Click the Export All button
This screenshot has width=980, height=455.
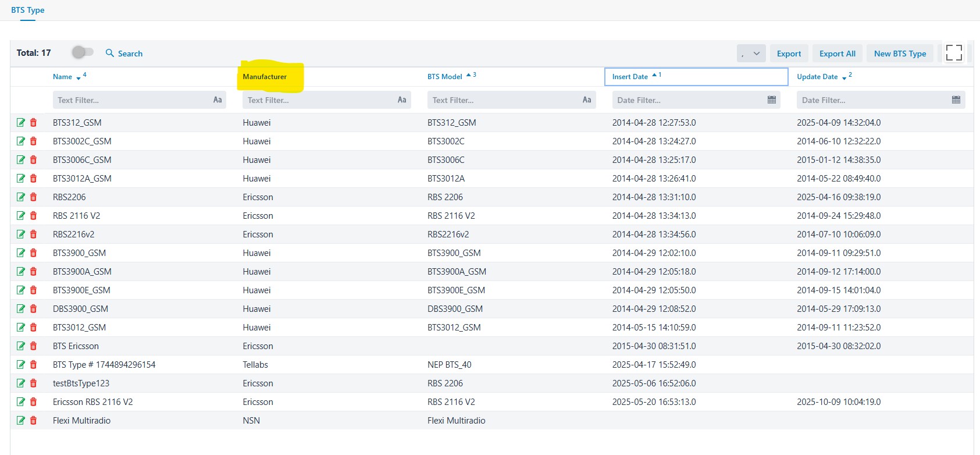tap(837, 54)
